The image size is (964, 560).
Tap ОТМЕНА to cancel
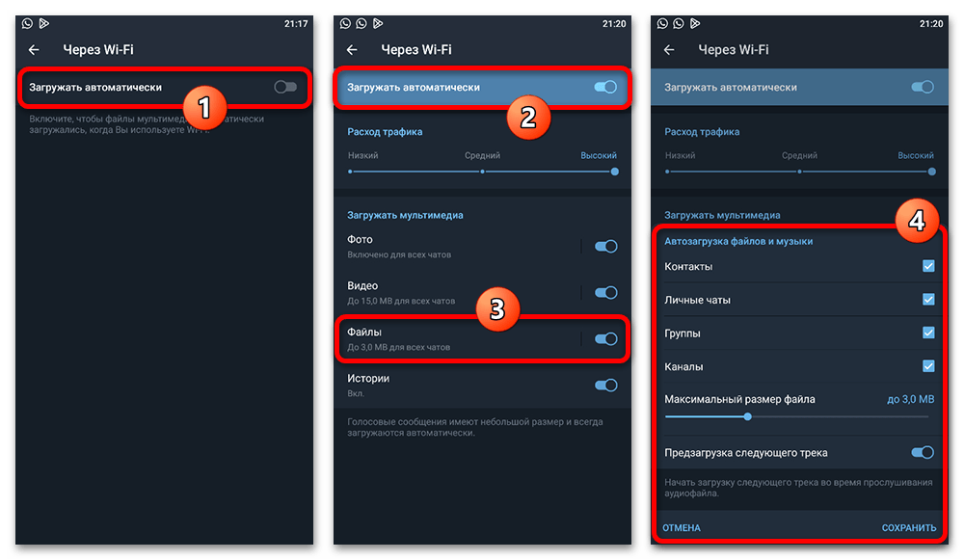tap(682, 528)
